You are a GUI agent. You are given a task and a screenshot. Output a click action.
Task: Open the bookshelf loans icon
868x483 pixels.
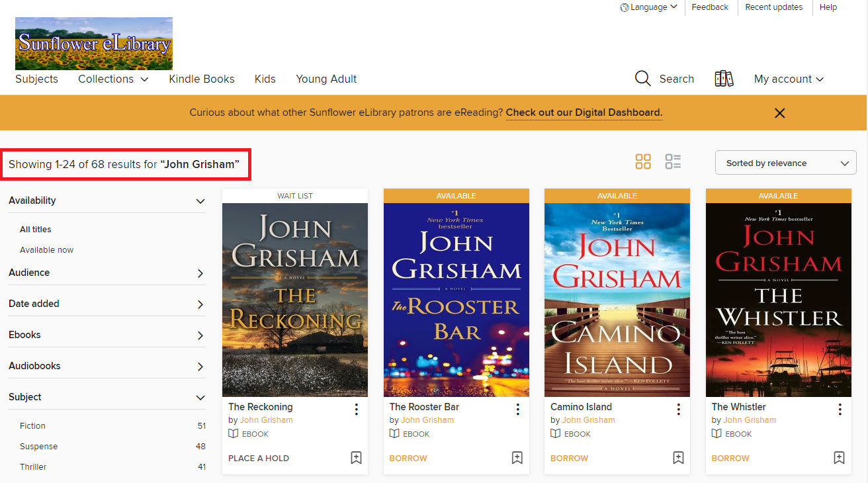724,79
